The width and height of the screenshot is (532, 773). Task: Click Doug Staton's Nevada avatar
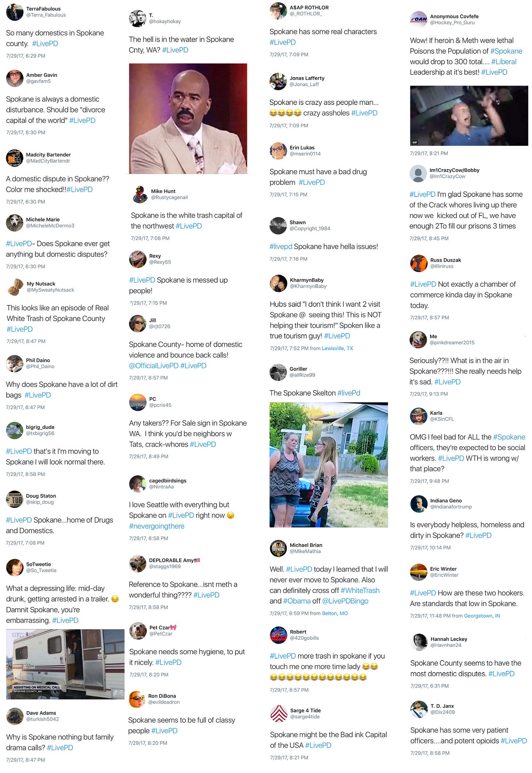click(x=15, y=499)
